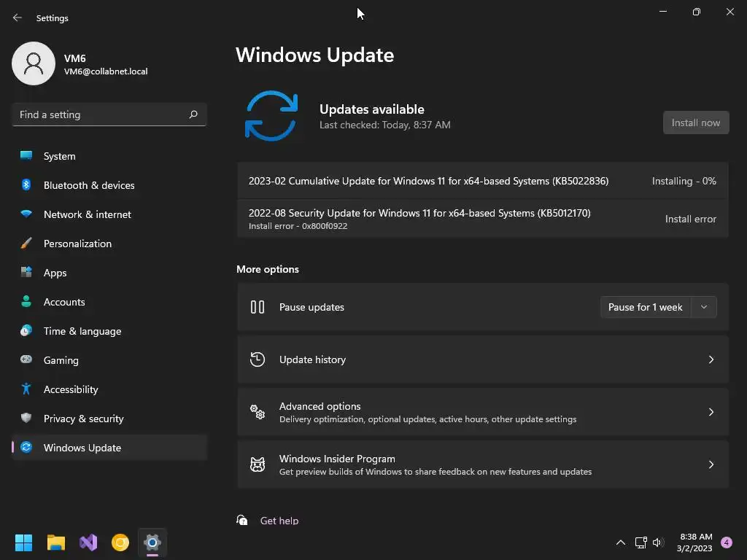Click the Find a setting search box
The width and height of the screenshot is (747, 560).
109,114
